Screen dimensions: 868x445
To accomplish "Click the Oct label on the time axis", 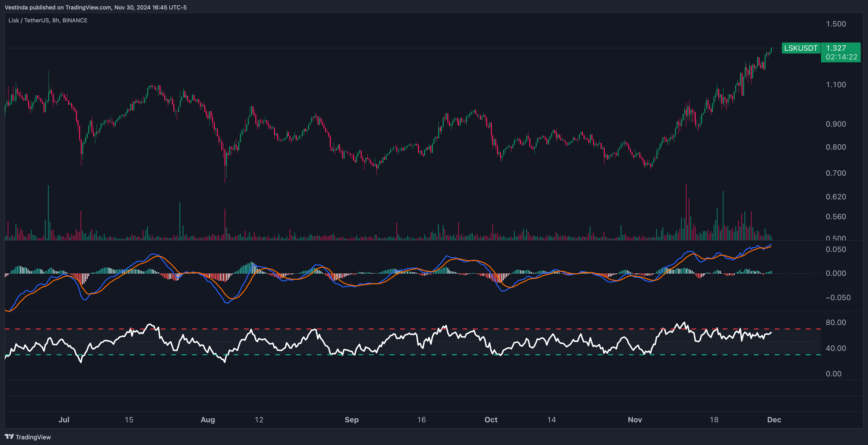I will point(491,420).
